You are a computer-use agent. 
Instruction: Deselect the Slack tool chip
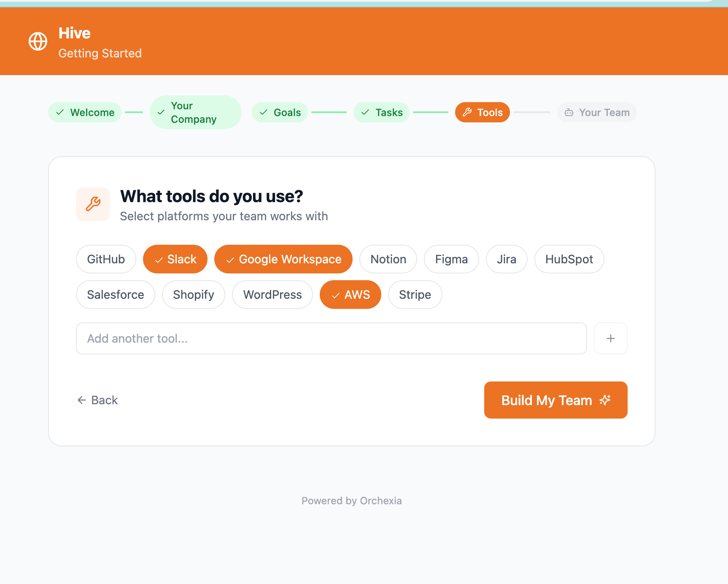(x=175, y=259)
